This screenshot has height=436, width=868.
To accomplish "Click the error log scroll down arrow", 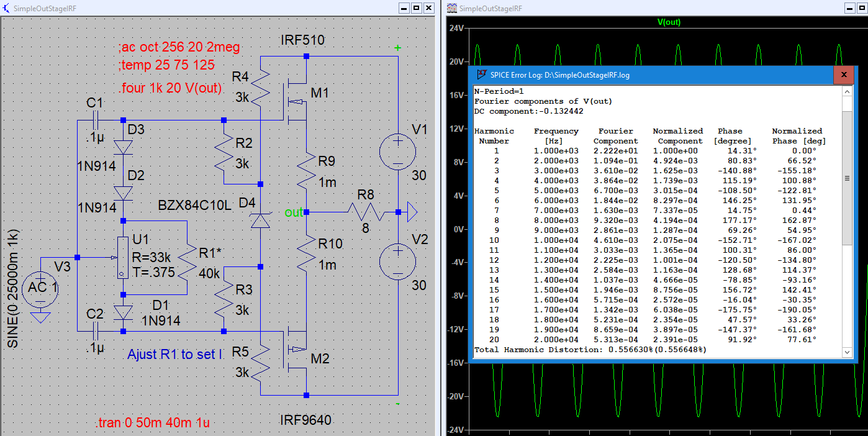I will click(848, 352).
